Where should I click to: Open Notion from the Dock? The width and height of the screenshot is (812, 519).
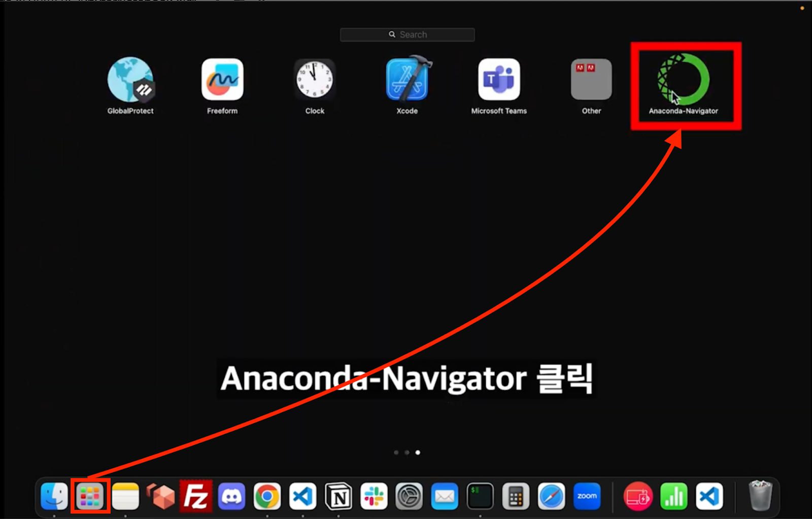pos(338,496)
